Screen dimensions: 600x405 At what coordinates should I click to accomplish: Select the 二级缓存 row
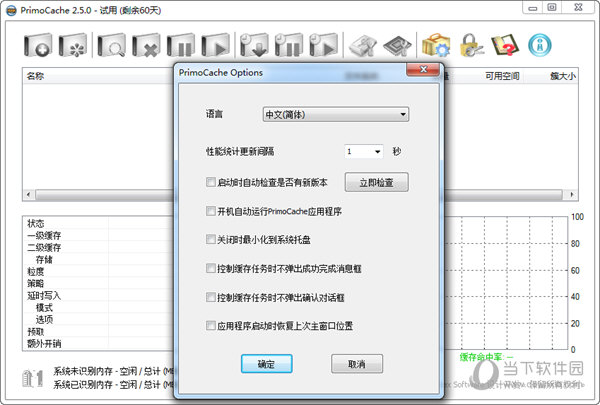point(98,247)
